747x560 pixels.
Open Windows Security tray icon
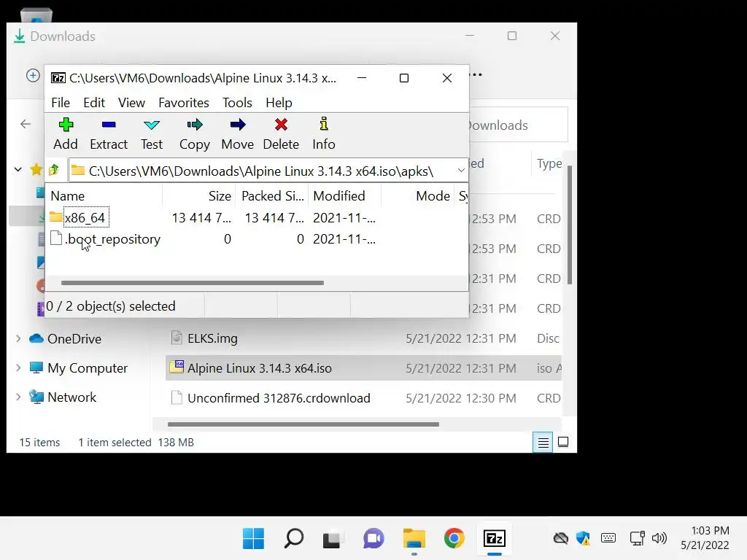[583, 539]
